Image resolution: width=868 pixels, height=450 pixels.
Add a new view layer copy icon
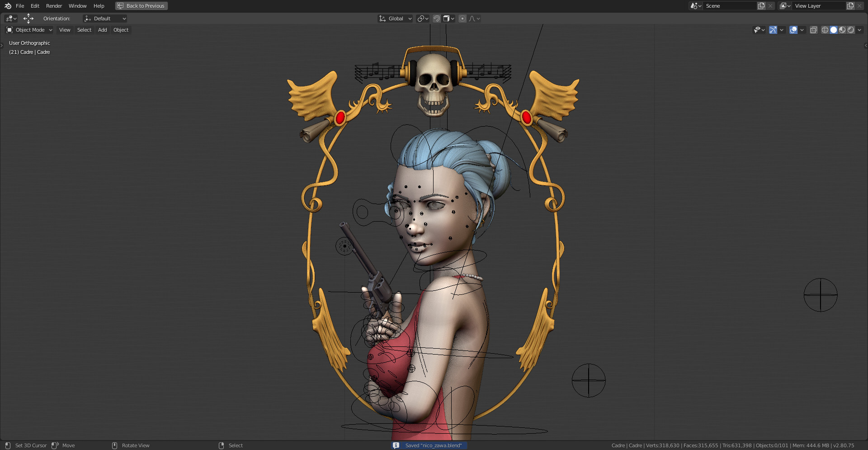[850, 6]
